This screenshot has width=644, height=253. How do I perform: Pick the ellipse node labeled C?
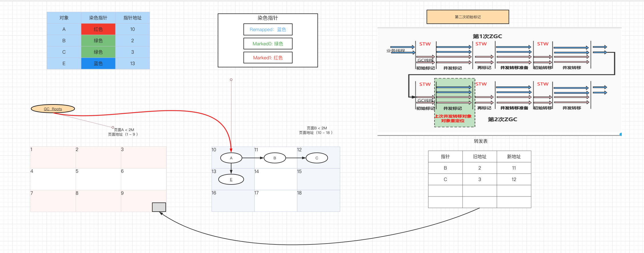click(317, 158)
